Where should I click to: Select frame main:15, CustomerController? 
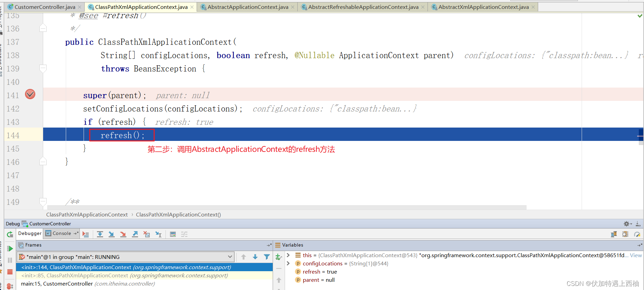144,284
